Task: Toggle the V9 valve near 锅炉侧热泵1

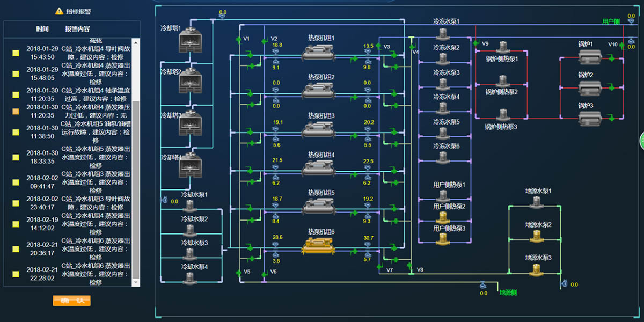Action: point(475,43)
